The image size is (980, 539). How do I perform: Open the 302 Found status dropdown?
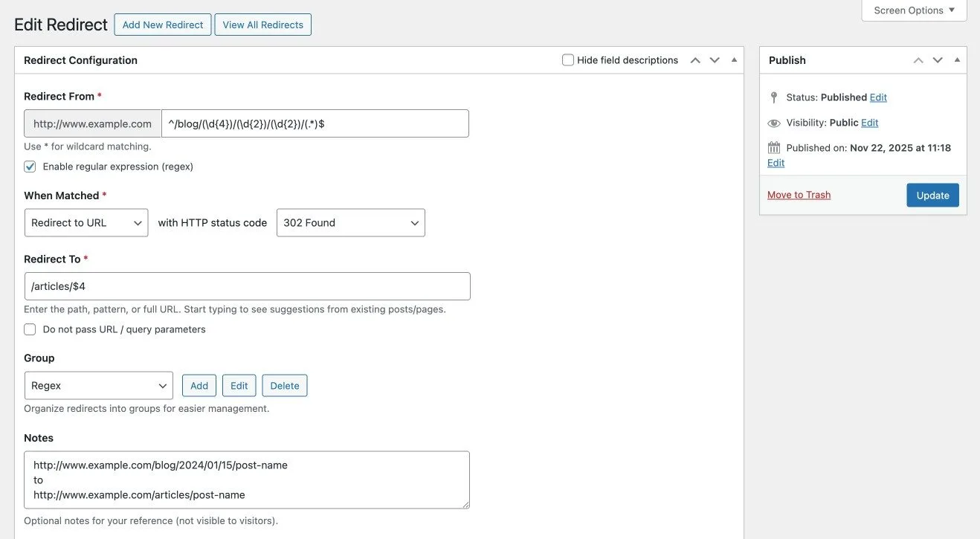[350, 223]
